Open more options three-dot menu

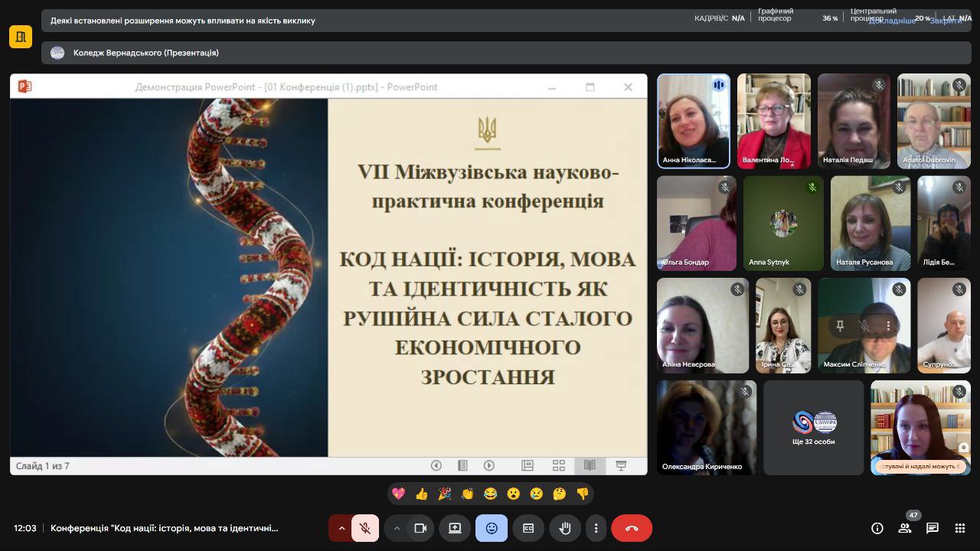[596, 528]
